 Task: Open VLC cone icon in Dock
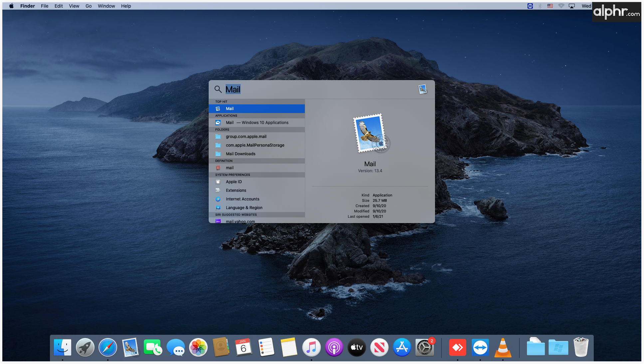click(503, 347)
